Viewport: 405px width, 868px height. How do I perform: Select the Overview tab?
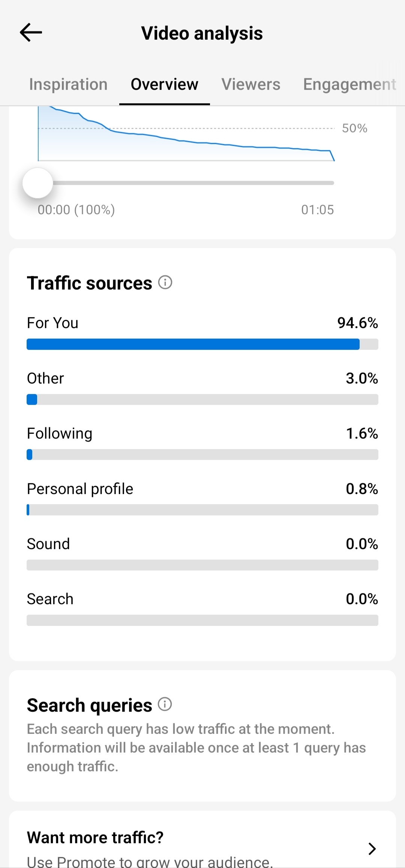point(164,84)
